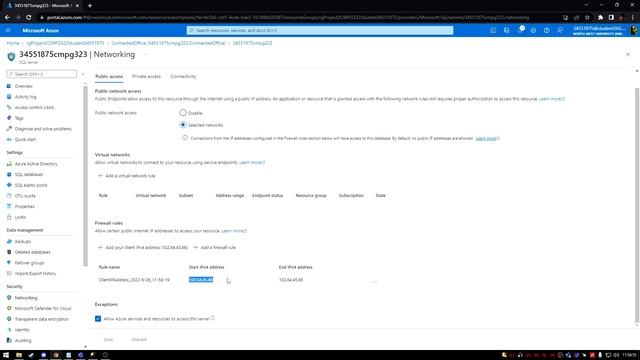Screen dimensions: 640x360
Task: Open Networking in the Security section
Action: point(26,298)
